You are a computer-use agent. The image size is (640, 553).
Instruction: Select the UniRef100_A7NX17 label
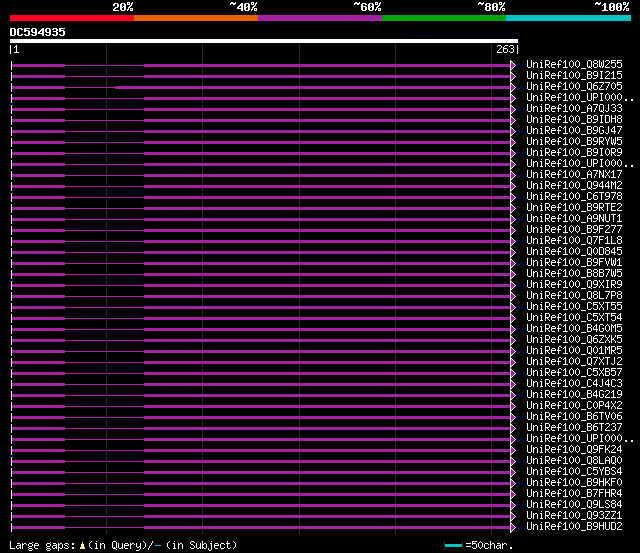(x=574, y=175)
